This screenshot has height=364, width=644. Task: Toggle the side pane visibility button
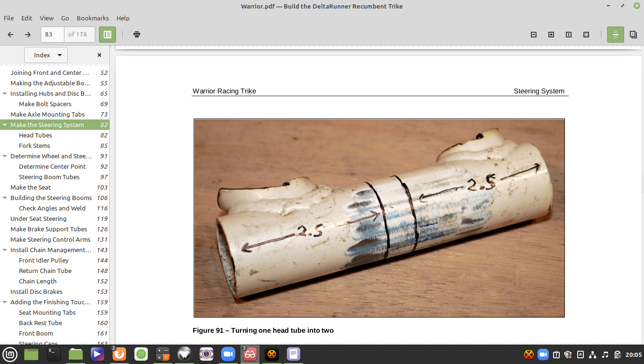(x=107, y=35)
